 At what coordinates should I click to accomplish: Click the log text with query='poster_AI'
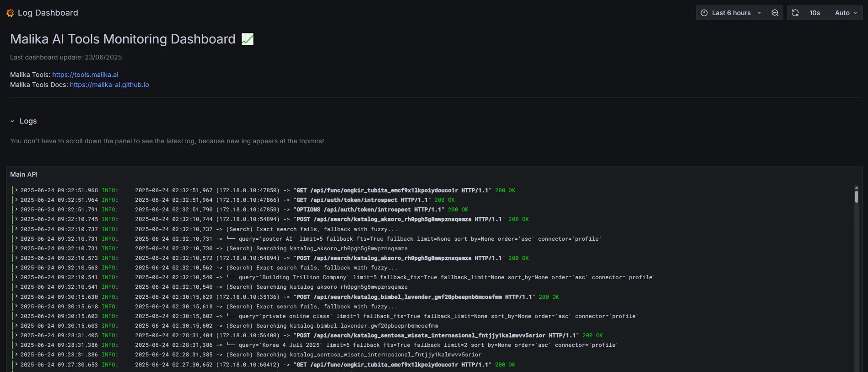pos(368,239)
